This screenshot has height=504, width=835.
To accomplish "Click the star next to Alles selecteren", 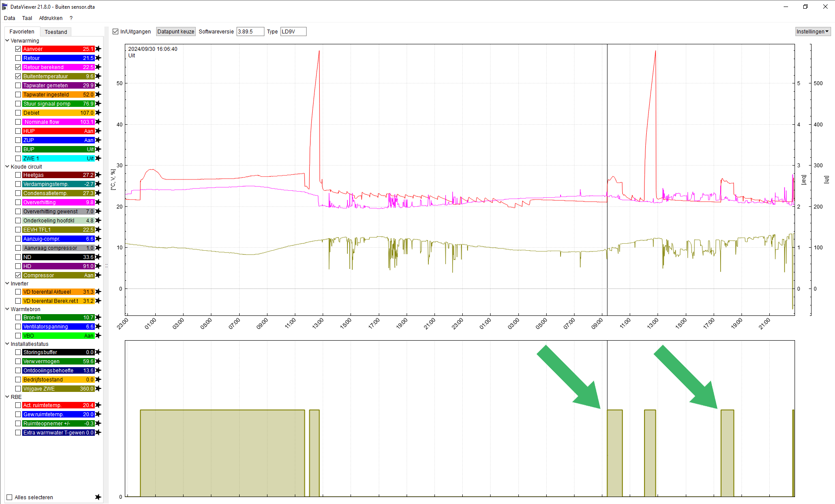I will click(98, 497).
